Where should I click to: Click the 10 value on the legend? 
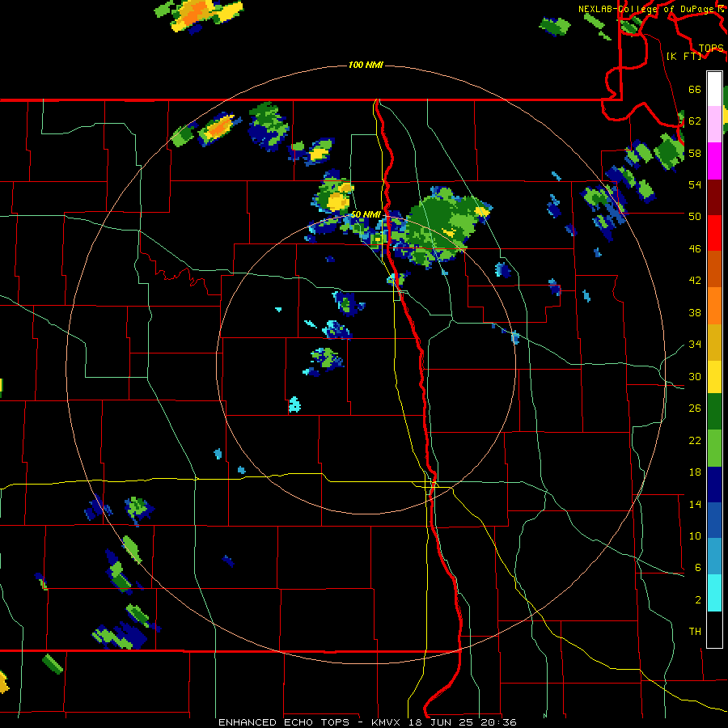(695, 535)
